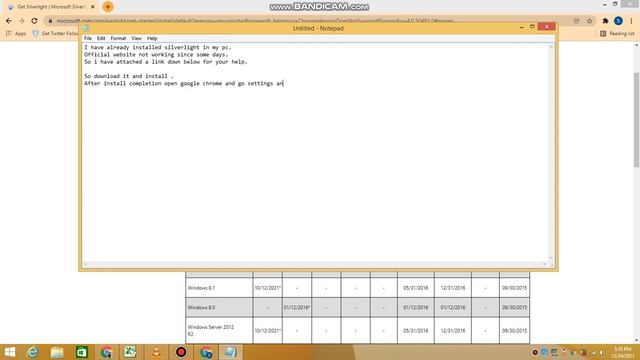Click the 01/12/2016* cell in Windows 8.0 row
Viewport: 640px width, 360px height.
click(x=297, y=307)
